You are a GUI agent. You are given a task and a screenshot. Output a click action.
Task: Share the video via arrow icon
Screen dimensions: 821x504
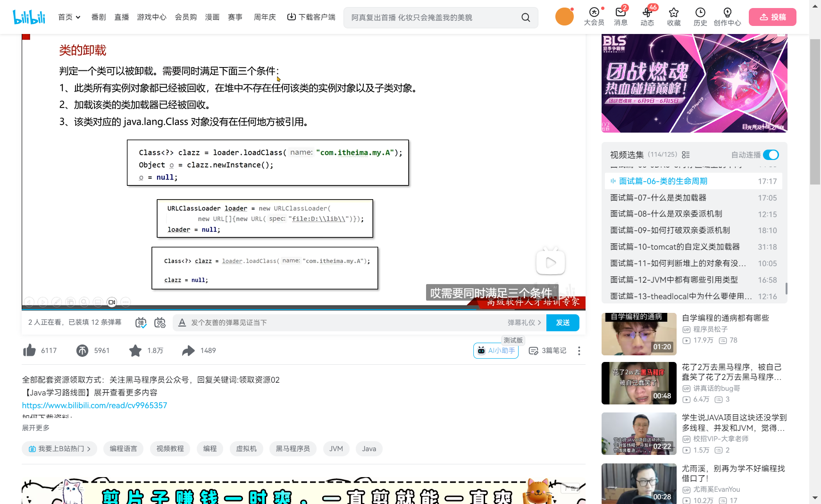[188, 350]
